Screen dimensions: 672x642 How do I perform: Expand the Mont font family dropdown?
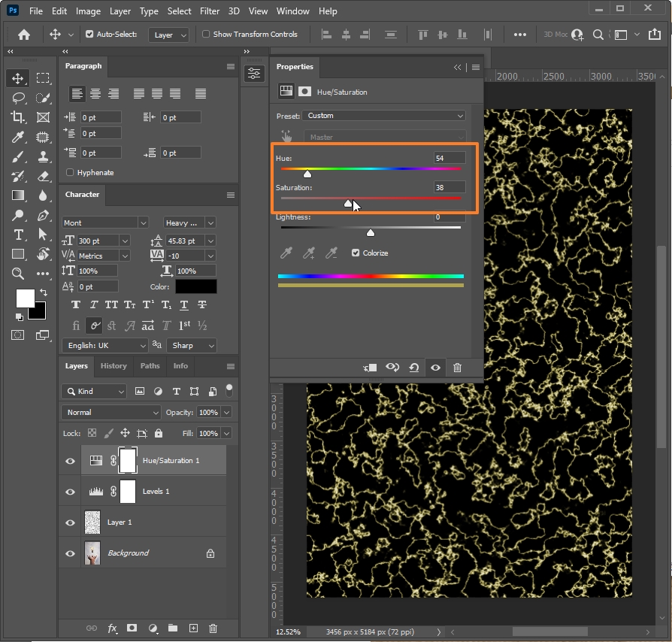coord(142,223)
